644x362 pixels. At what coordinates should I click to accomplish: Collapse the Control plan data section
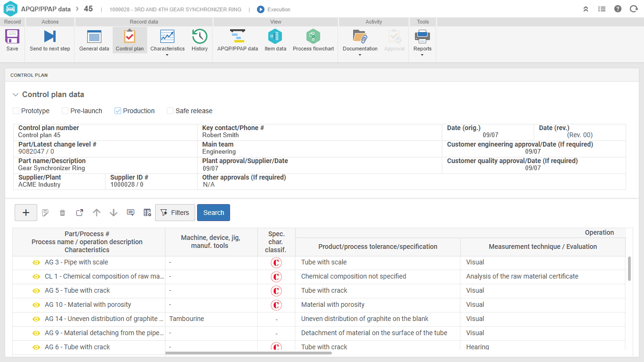[x=16, y=94]
